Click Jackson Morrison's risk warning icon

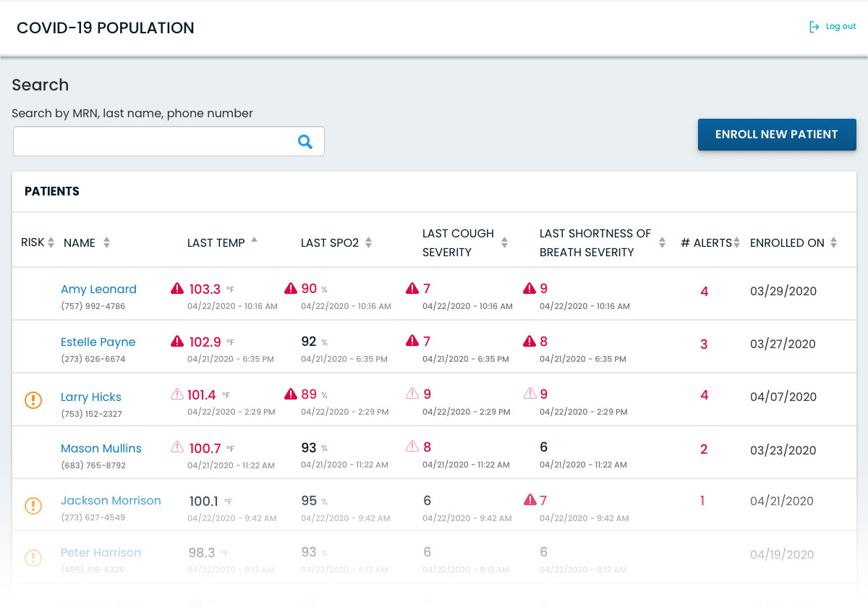point(33,505)
